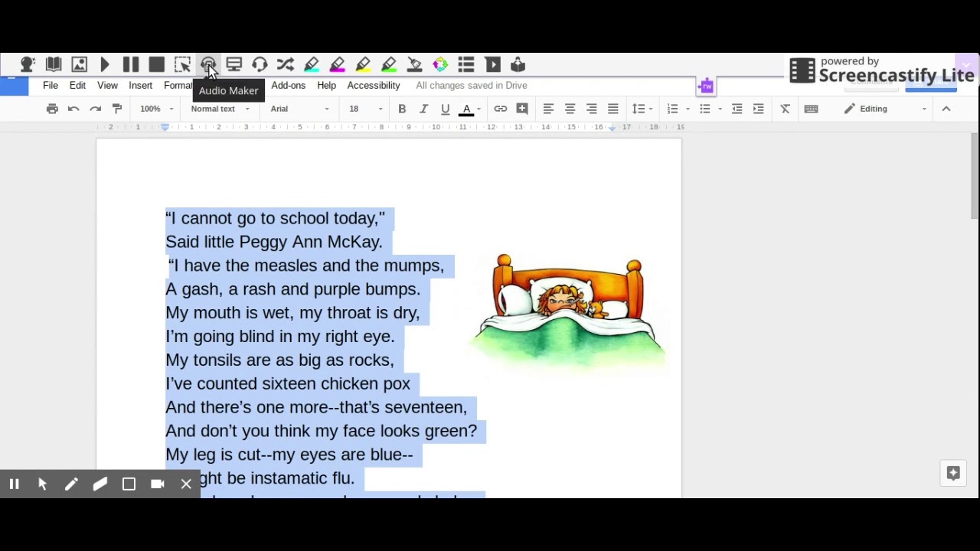
Task: Collapse the menus with up chevron
Action: pyautogui.click(x=946, y=109)
